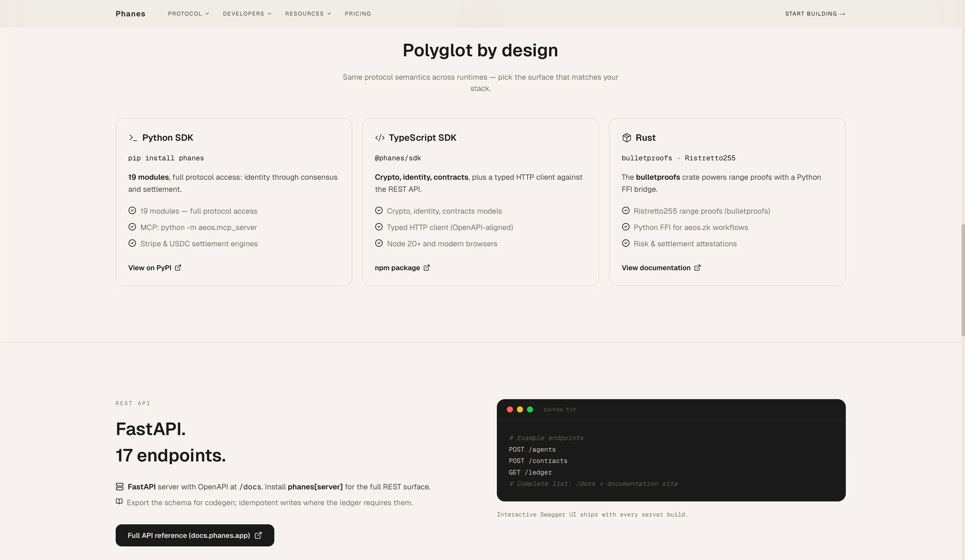Click check icon for 'Stripe & USDC settlement engines'
965x560 pixels.
[x=132, y=243]
